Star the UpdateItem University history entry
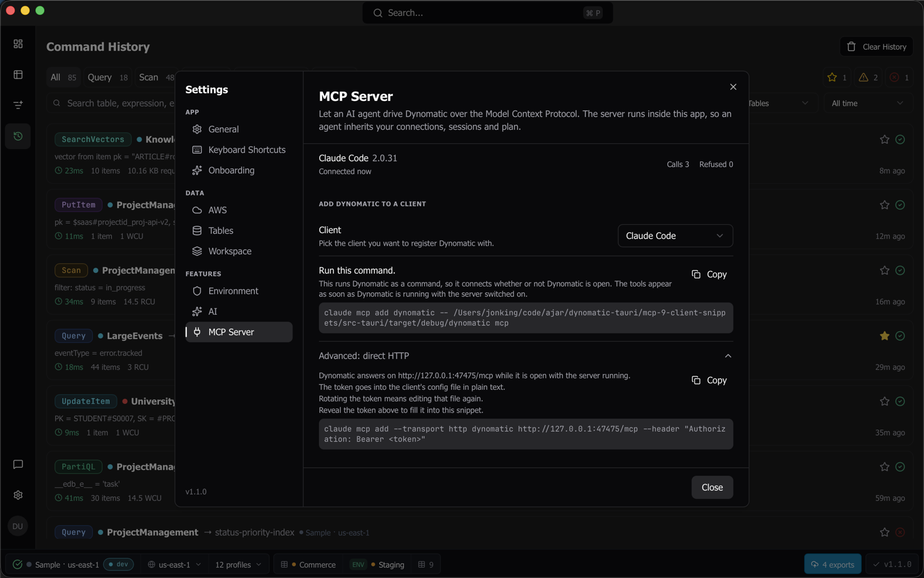 [x=884, y=401]
